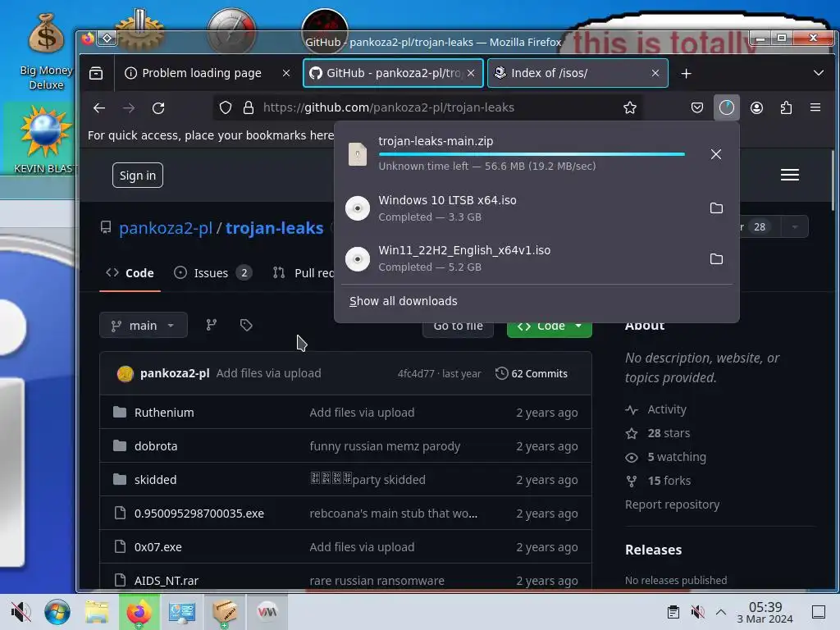Open file AIDS_NT.rar
This screenshot has height=630, width=840.
pos(166,581)
